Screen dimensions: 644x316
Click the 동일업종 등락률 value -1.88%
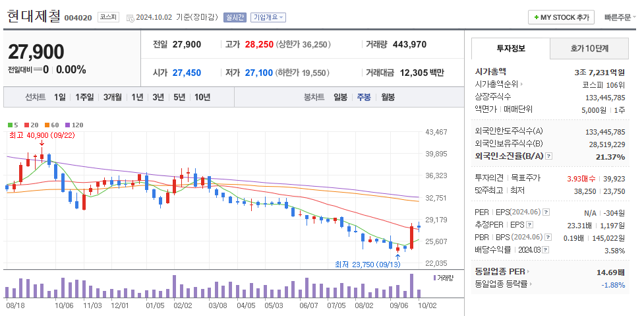(613, 285)
